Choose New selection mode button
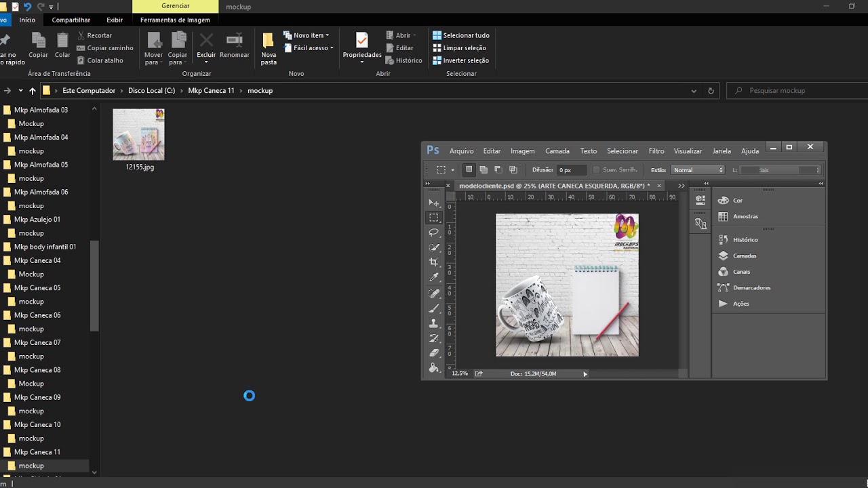 point(469,169)
